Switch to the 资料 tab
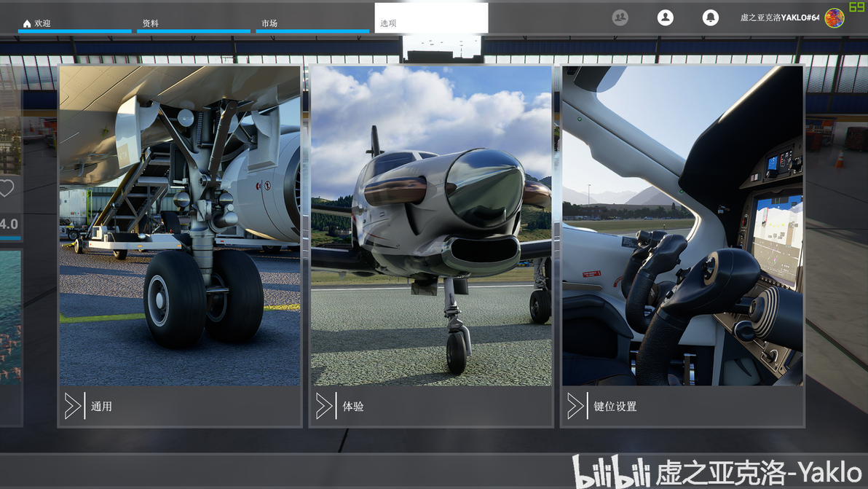 point(193,18)
